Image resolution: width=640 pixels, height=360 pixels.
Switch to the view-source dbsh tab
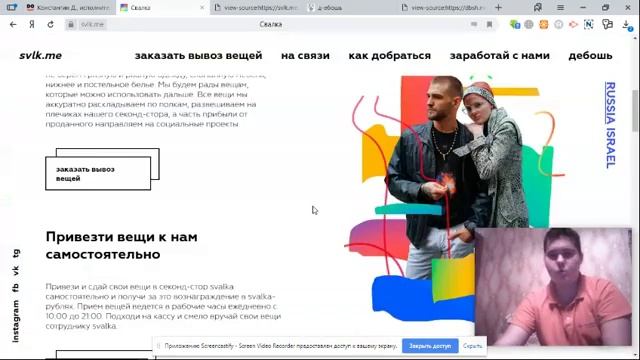coord(444,7)
